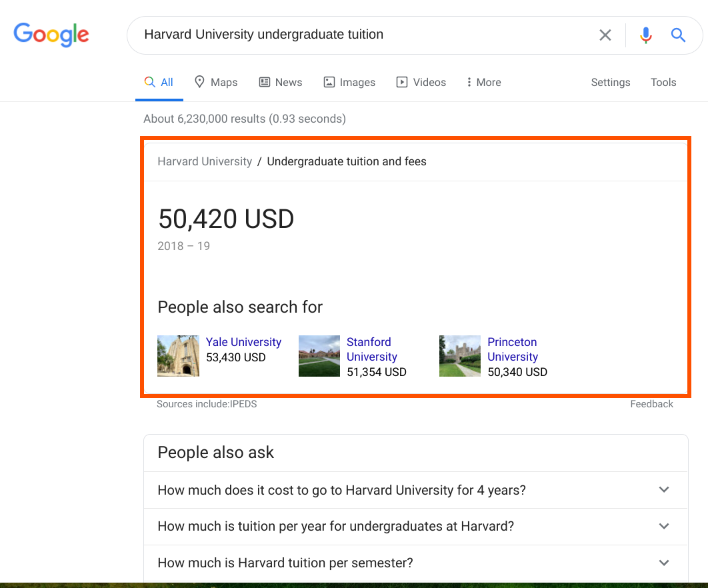708x588 pixels.
Task: Open the Yale University link
Action: pos(243,342)
